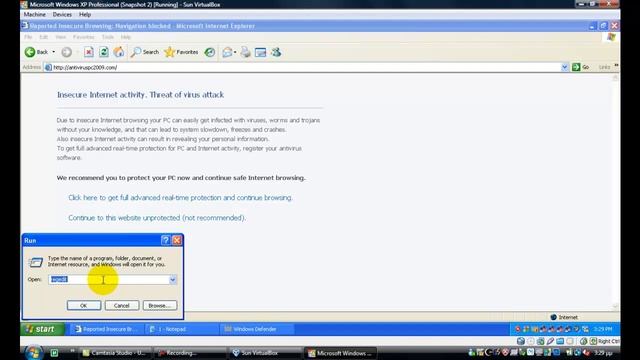Open Internet Explorer Favorites menu
640x360 pixels.
84,37
